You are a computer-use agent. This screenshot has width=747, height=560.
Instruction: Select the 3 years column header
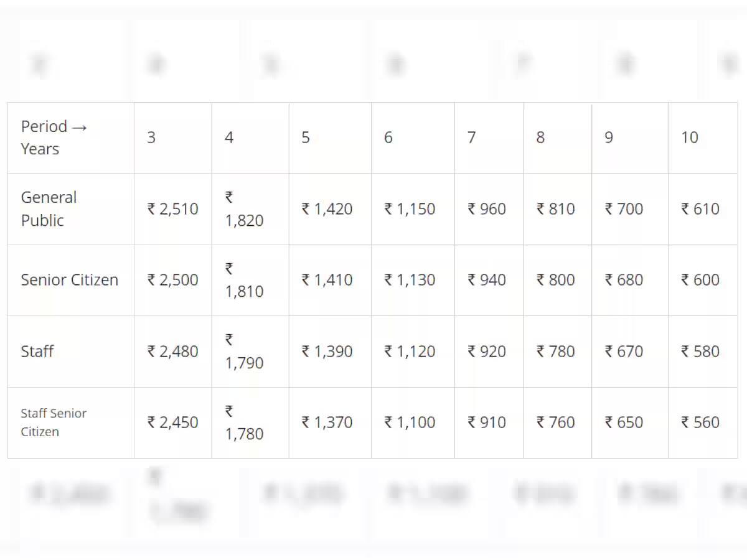(x=151, y=138)
